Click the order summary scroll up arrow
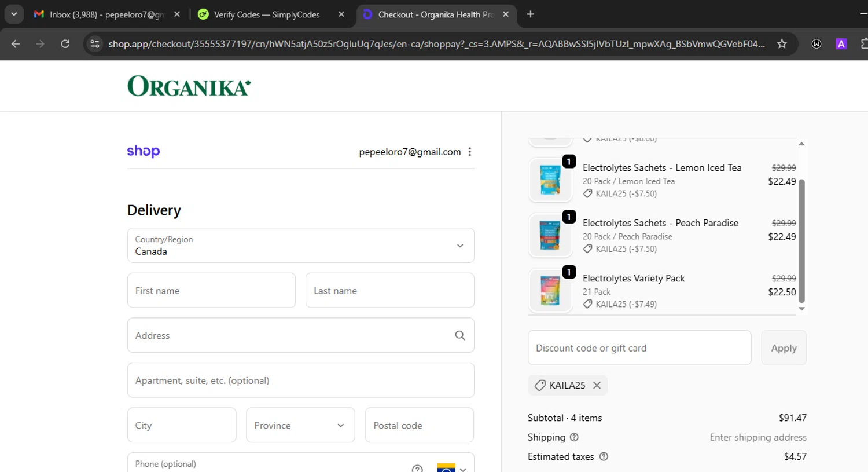This screenshot has width=868, height=472. click(x=801, y=144)
